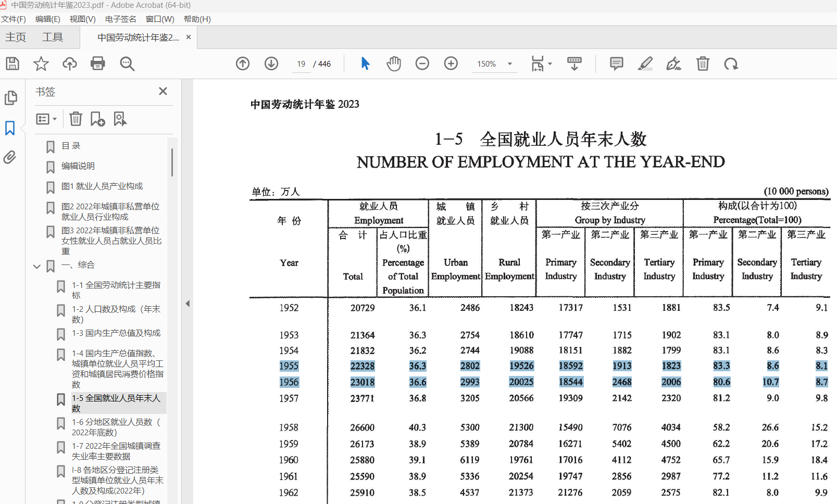The width and height of the screenshot is (837, 504).
Task: Delete the selected bookmark with the trash icon
Action: [76, 119]
